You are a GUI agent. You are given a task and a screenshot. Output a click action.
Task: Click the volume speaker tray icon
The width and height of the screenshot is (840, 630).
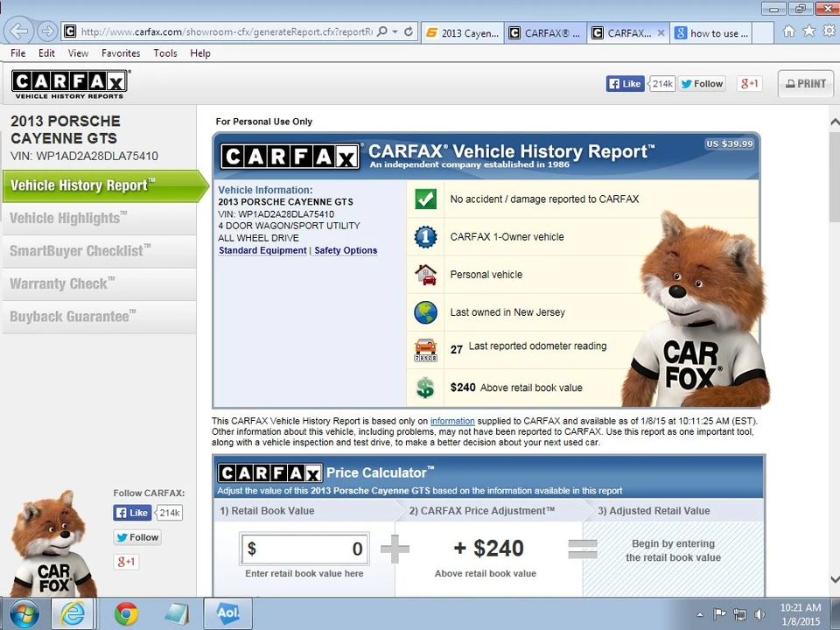coord(759,614)
